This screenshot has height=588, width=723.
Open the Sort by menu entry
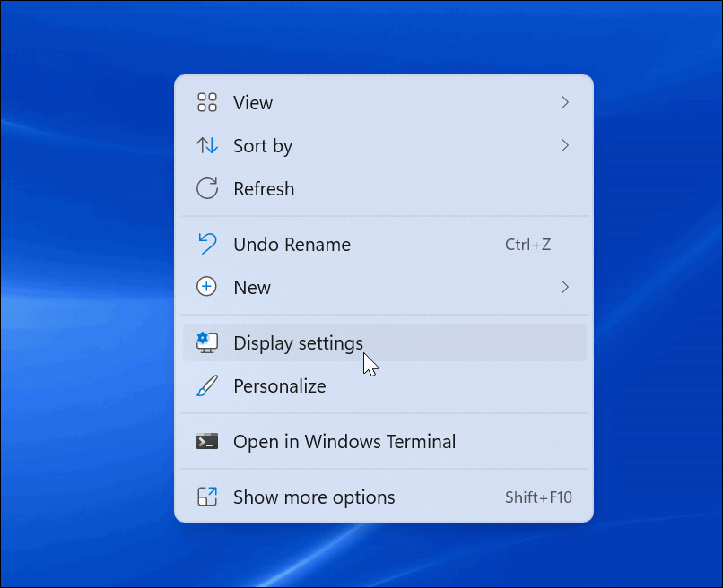(x=384, y=145)
